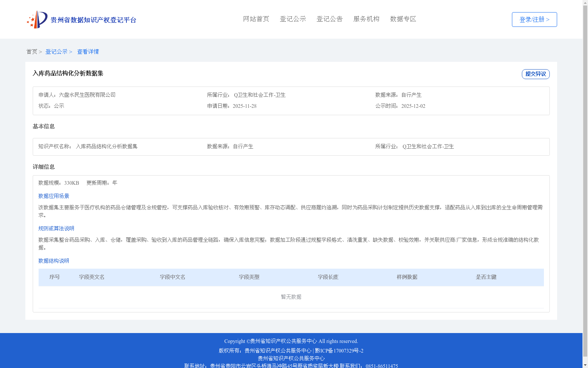588x368 pixels.
Task: Click the Copyright line in the footer
Action: click(291, 341)
